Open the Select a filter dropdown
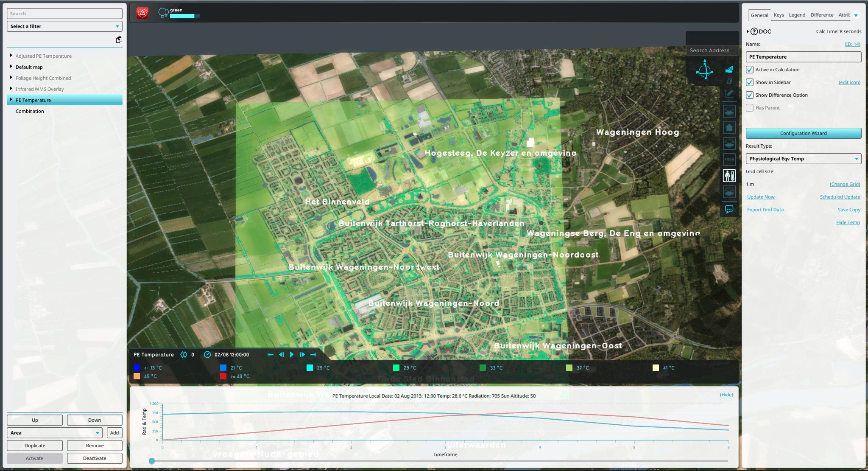 tap(64, 26)
